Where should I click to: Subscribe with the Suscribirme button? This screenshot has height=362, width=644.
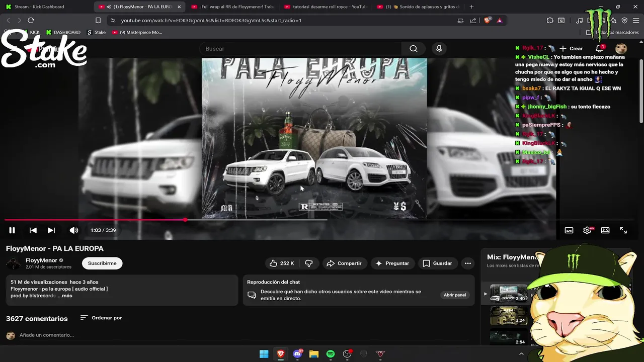102,263
